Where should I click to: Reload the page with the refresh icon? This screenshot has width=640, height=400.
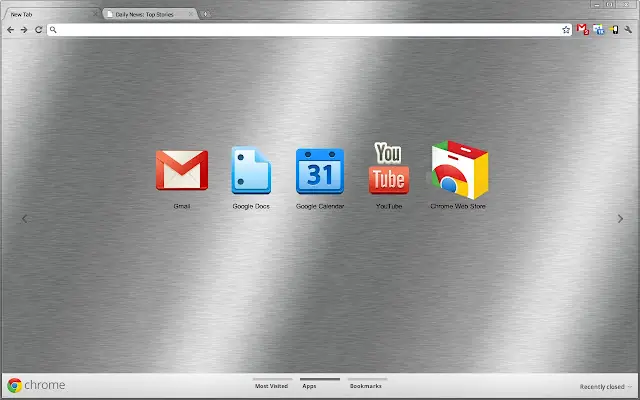pos(38,30)
